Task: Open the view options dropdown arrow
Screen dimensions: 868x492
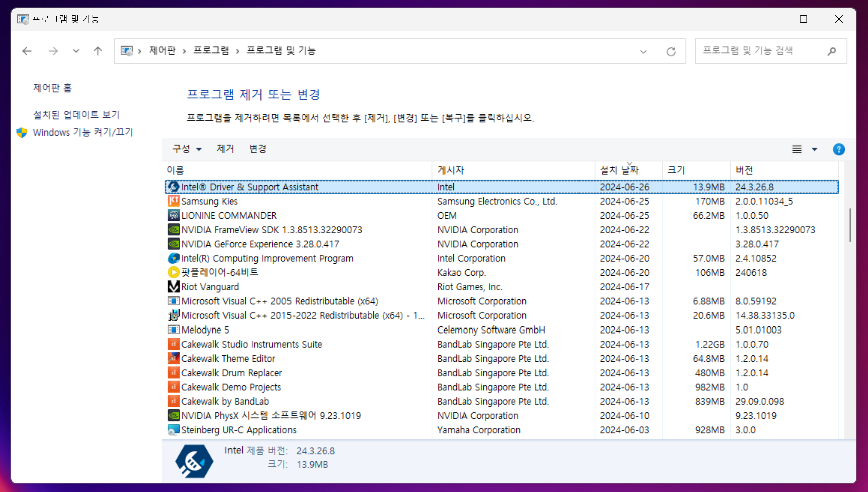Action: pyautogui.click(x=814, y=149)
